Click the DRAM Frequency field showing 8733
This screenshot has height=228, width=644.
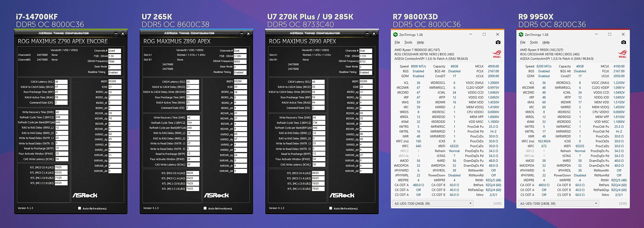[365, 62]
